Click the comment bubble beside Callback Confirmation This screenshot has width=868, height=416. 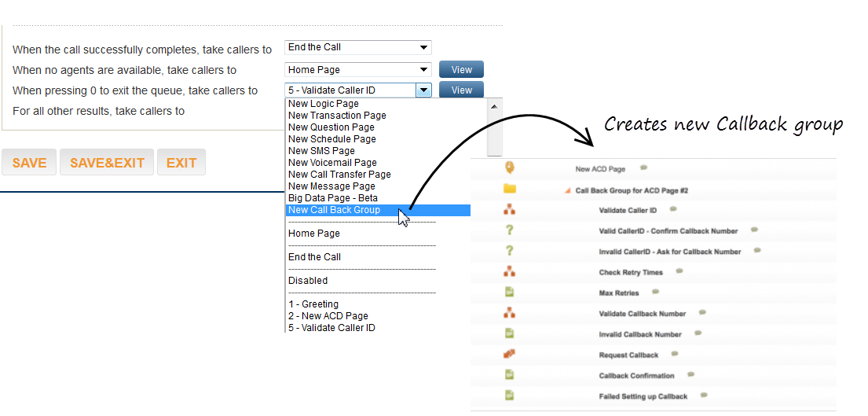[690, 375]
